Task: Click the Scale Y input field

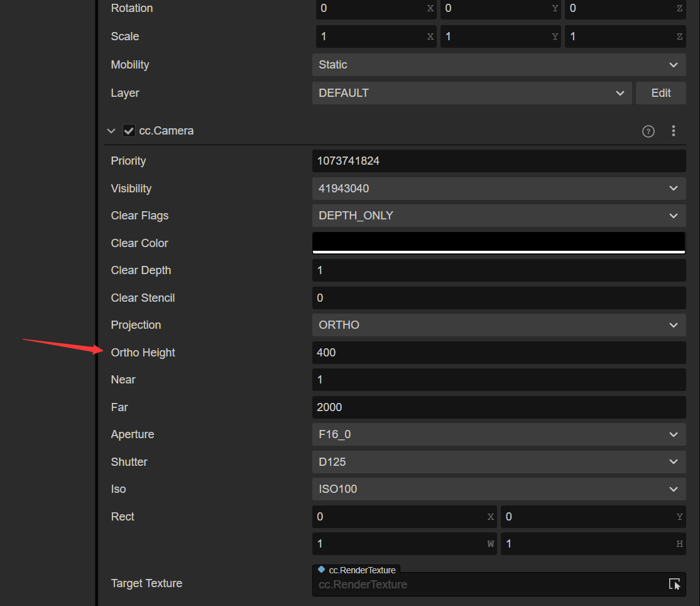Action: (500, 36)
